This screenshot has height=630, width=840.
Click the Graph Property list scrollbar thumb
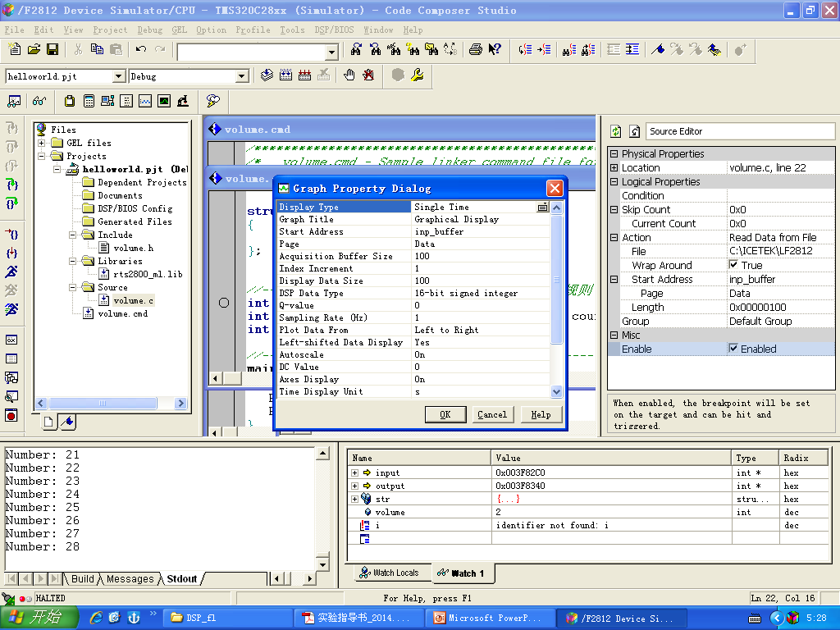click(557, 279)
